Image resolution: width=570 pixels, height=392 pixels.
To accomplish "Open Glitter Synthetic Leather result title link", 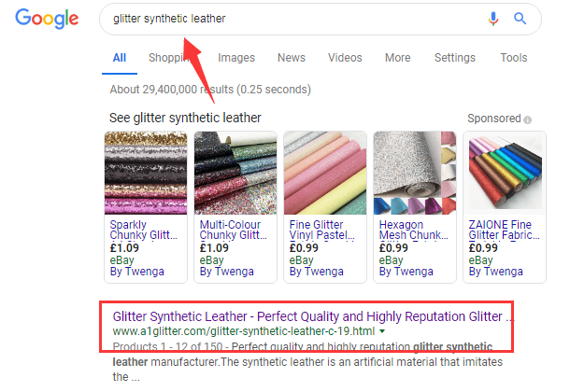I will pyautogui.click(x=313, y=316).
